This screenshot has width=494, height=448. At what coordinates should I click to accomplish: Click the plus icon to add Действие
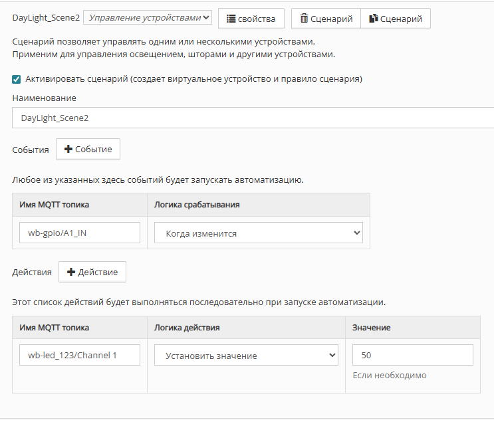tap(71, 272)
